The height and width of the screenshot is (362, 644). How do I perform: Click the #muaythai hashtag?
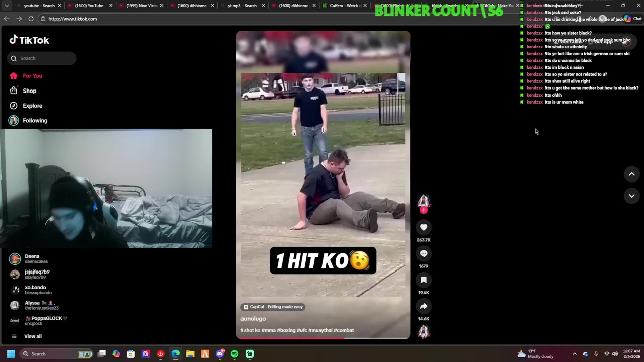point(320,330)
